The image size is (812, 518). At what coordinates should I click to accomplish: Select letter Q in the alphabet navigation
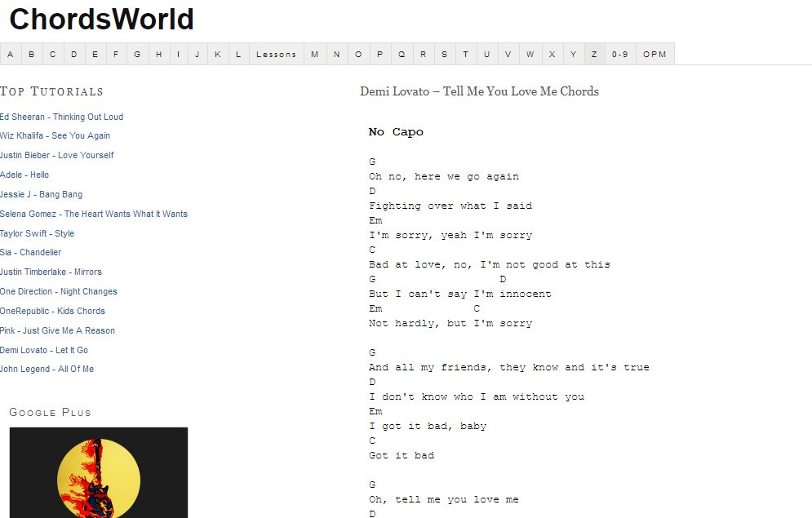402,54
